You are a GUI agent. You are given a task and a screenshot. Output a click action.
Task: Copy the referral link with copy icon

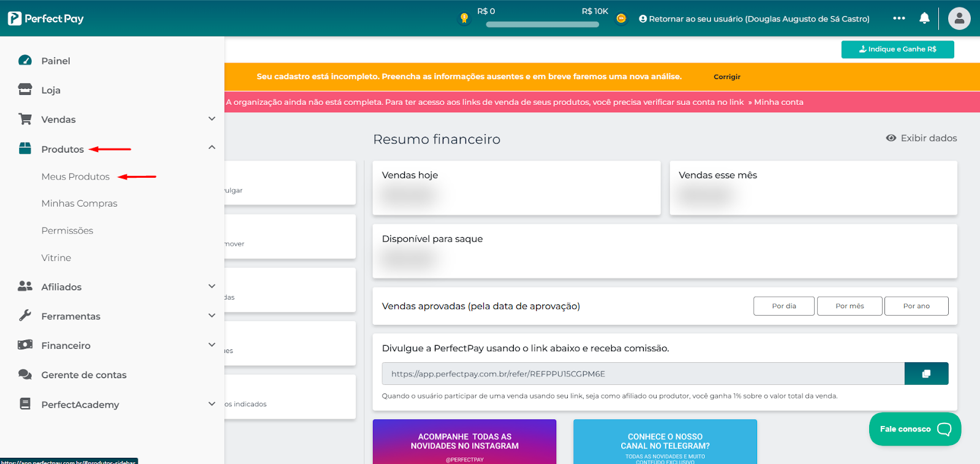tap(926, 373)
